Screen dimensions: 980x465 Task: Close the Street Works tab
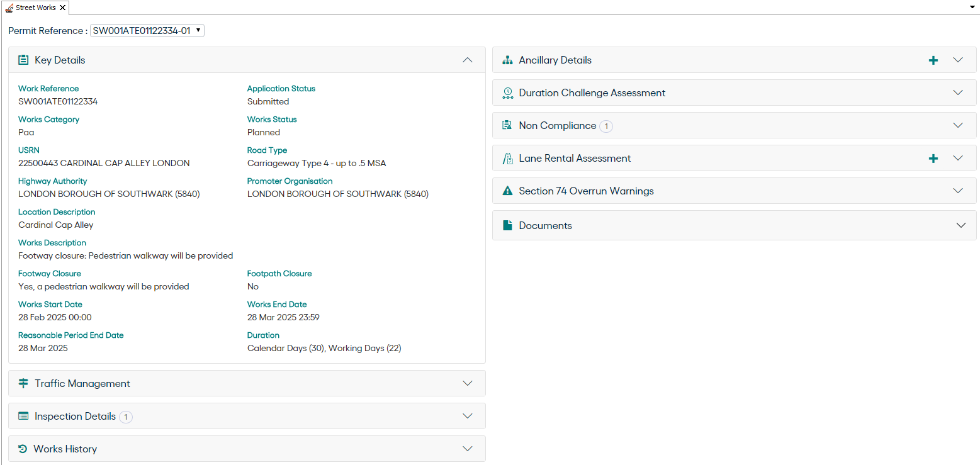pyautogui.click(x=63, y=8)
